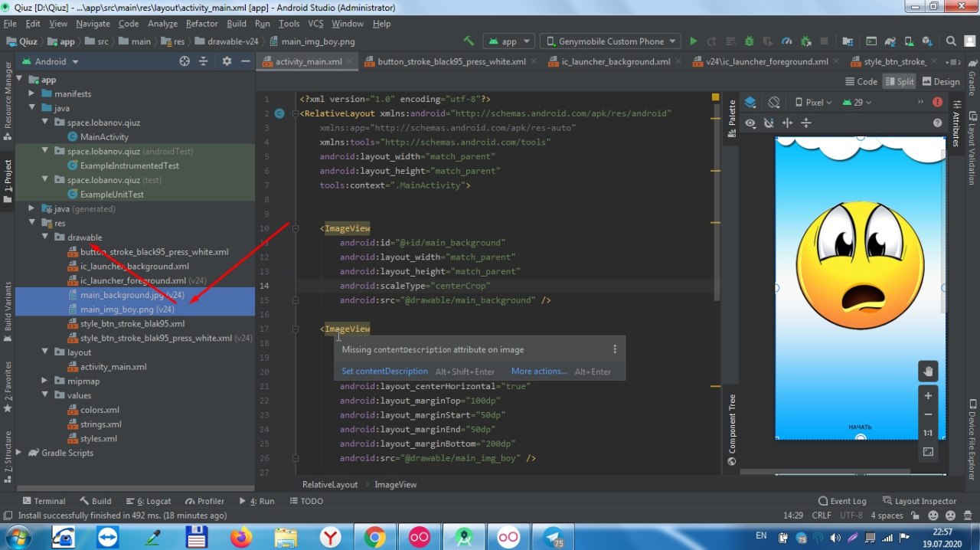Hide the Project panel with minus icon
The height and width of the screenshot is (550, 980).
click(245, 61)
